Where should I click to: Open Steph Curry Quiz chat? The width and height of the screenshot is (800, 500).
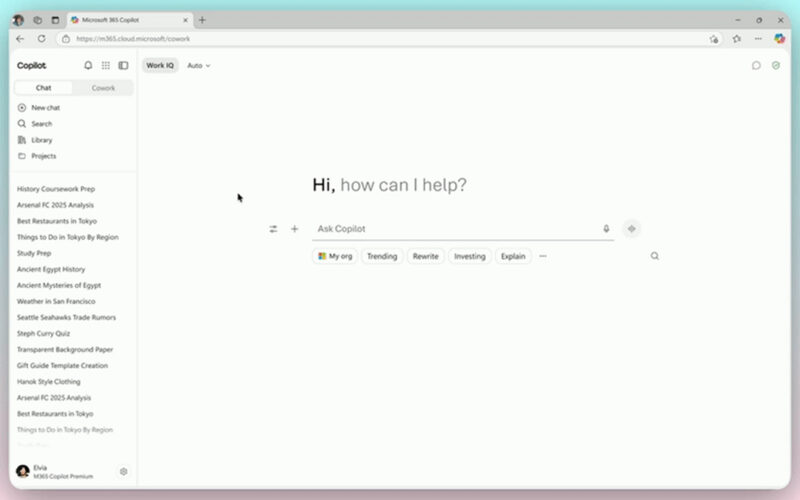coord(43,334)
